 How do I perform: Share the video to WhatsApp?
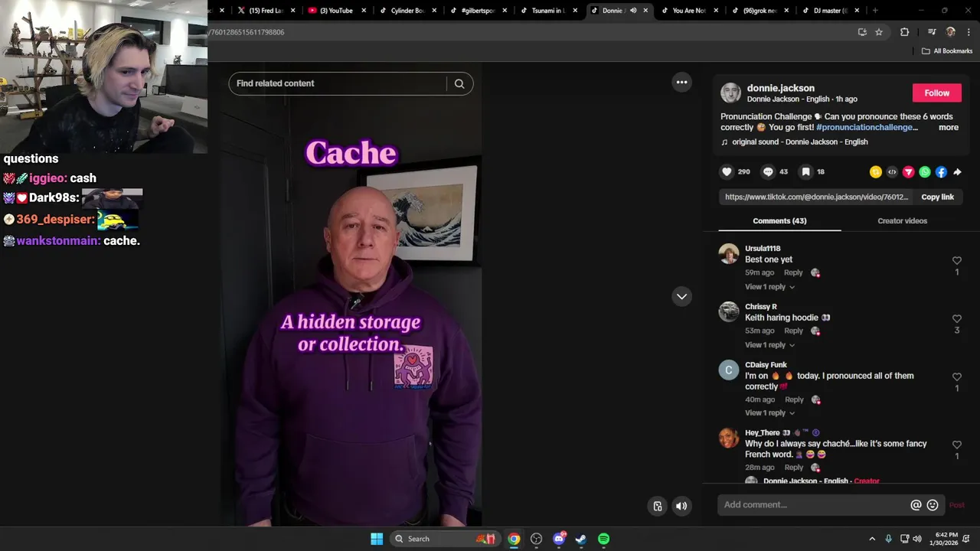pyautogui.click(x=925, y=172)
